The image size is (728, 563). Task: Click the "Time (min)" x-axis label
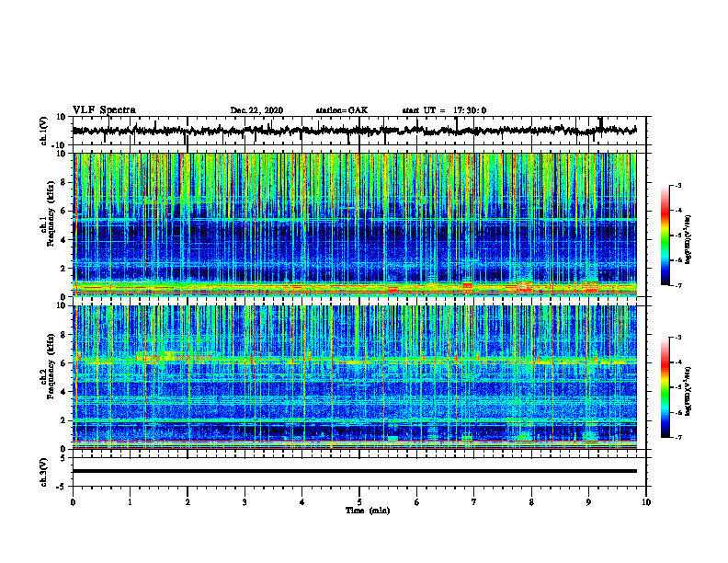pyautogui.click(x=368, y=511)
